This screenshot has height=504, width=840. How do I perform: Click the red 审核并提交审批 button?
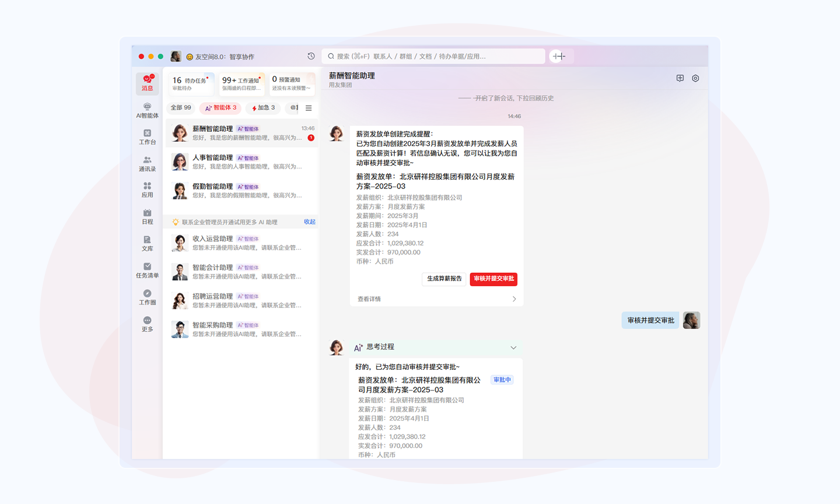[x=494, y=279]
